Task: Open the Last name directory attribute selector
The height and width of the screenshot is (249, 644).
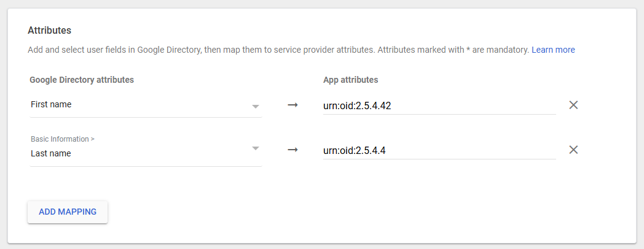Action: pos(145,150)
